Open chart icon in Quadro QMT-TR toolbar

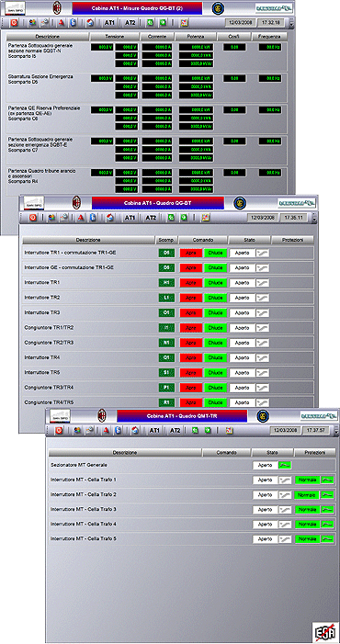click(x=229, y=431)
